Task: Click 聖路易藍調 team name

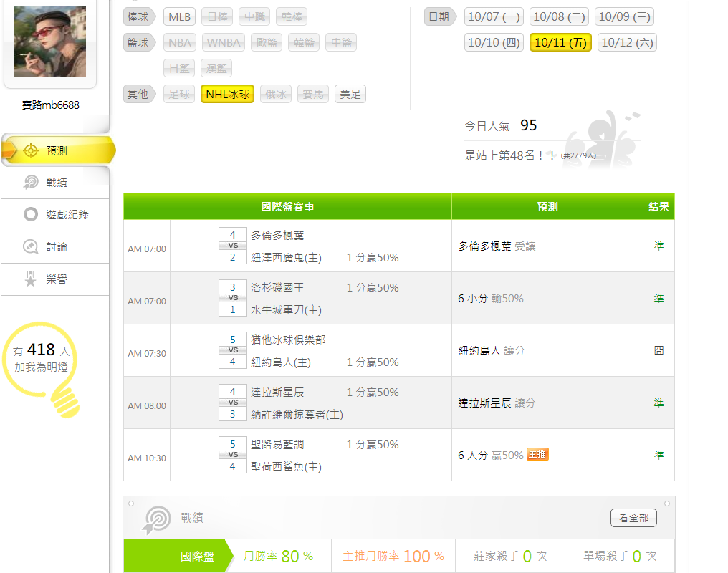Action: pyautogui.click(x=277, y=445)
